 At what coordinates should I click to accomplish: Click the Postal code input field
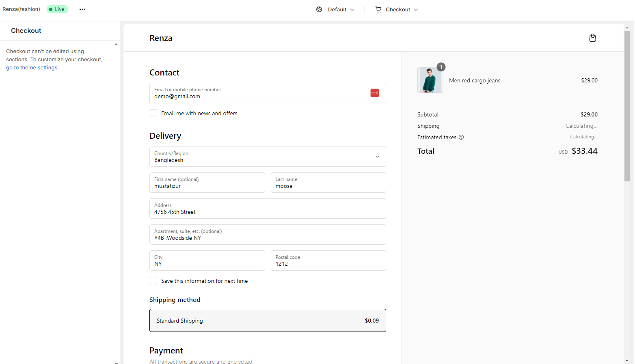pyautogui.click(x=328, y=261)
